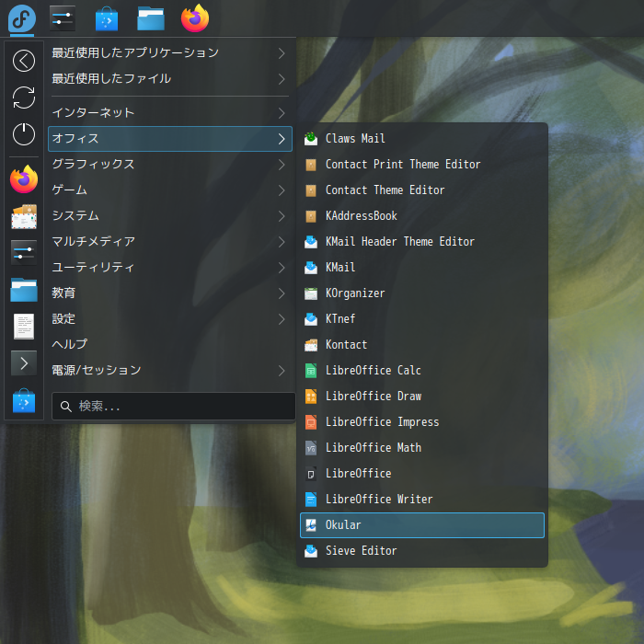644x644 pixels.
Task: Click the restart circular arrows icon
Action: click(24, 98)
